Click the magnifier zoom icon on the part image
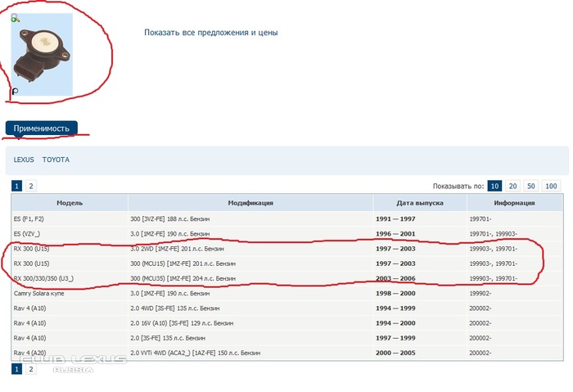573x392 pixels. [x=16, y=18]
